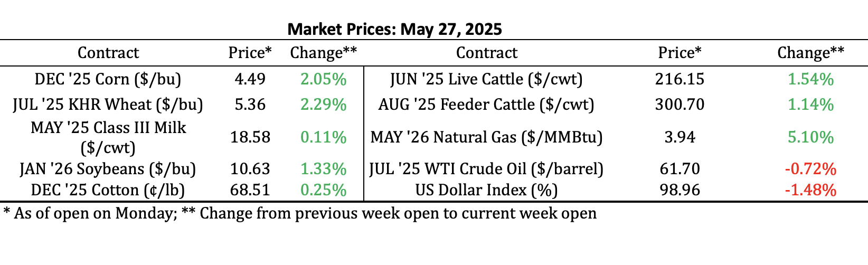Select the milk price 18.58
Viewport: 868px width, 265px height.
pyautogui.click(x=250, y=137)
